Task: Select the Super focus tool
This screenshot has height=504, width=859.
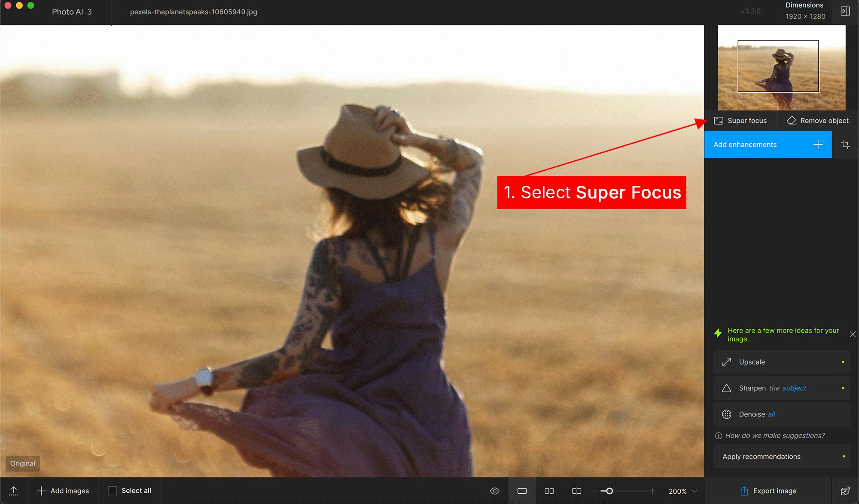Action: coord(740,121)
